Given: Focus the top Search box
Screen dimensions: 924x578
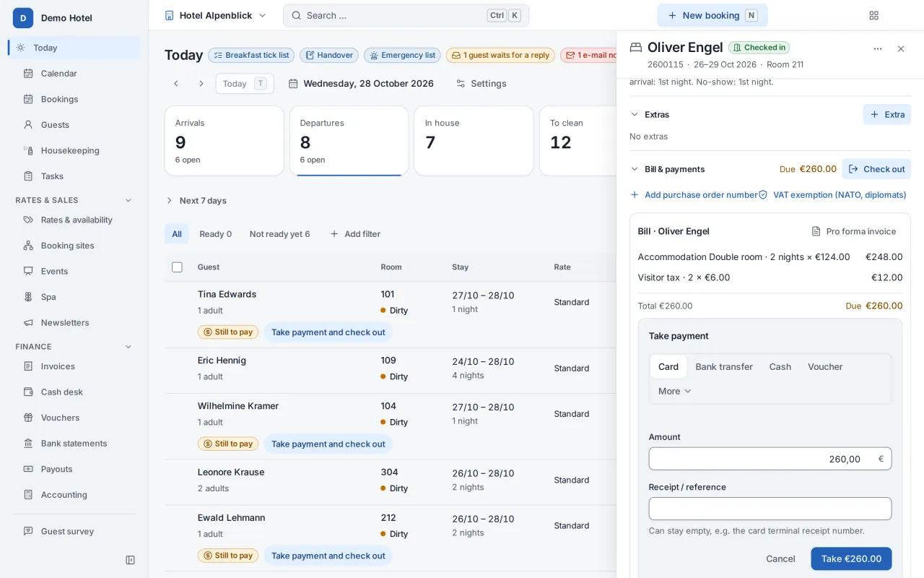Looking at the screenshot, I should [x=406, y=15].
